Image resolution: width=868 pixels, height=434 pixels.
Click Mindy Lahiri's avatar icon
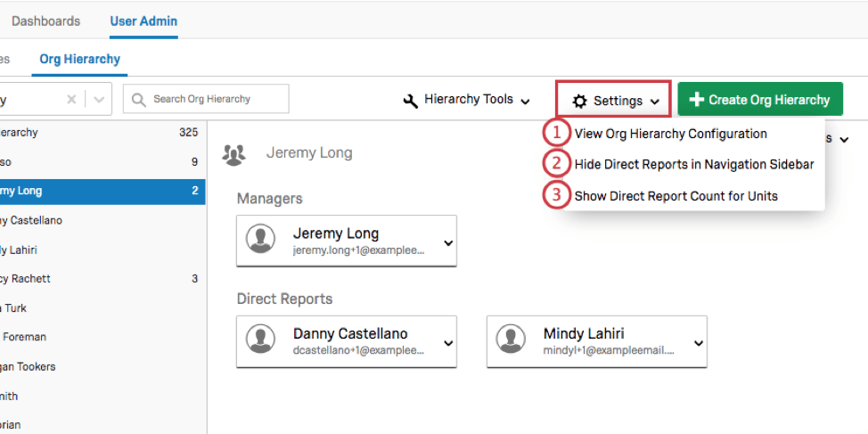tap(511, 341)
